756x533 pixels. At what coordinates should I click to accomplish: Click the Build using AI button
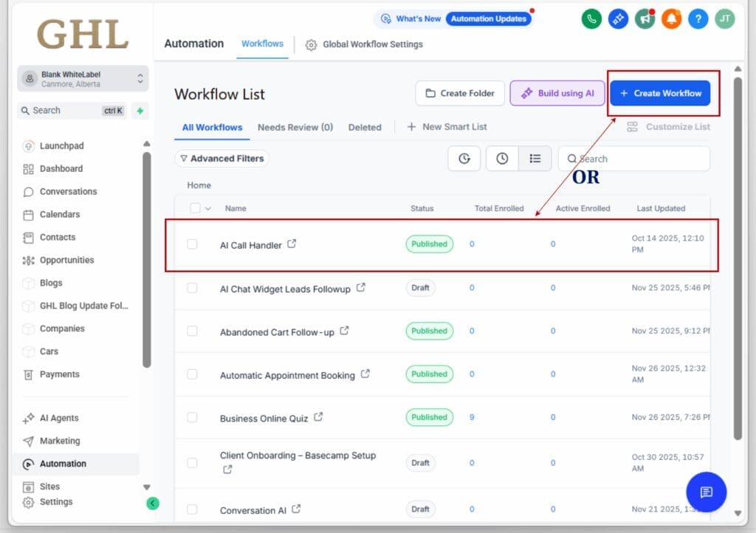557,94
